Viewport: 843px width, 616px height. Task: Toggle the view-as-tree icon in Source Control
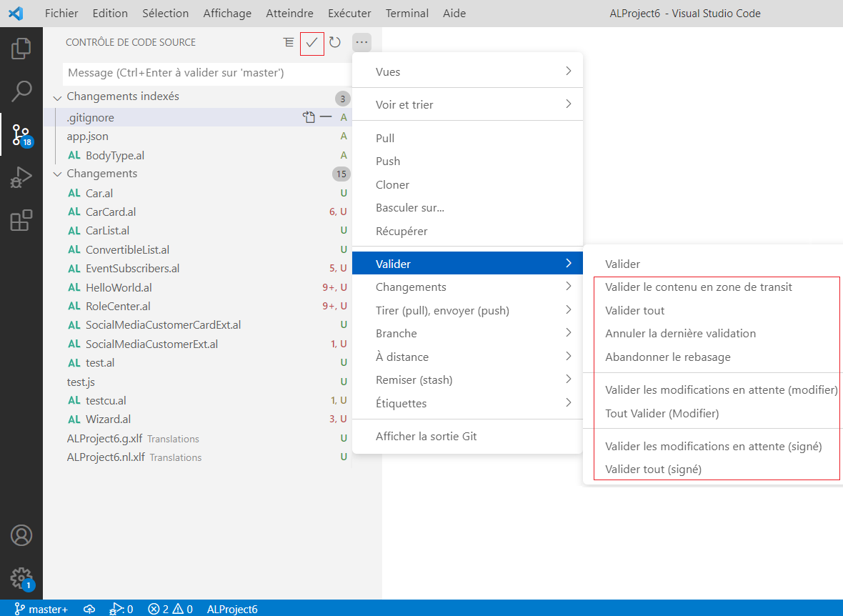289,42
